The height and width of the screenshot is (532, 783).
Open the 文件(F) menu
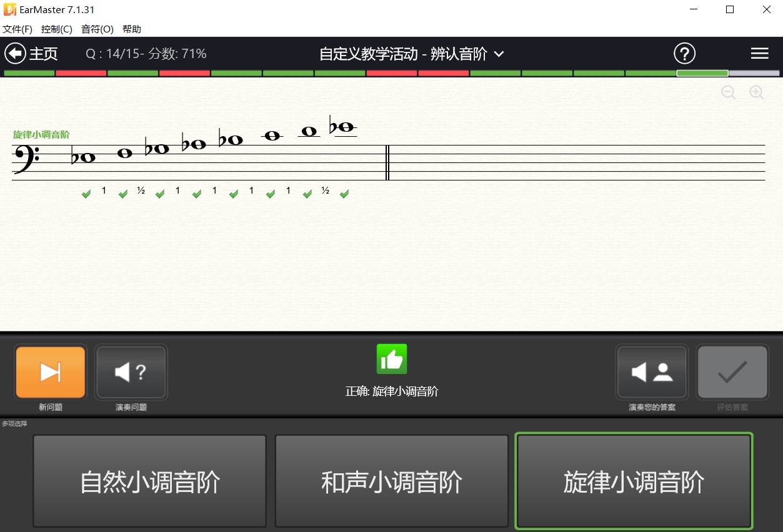point(17,29)
